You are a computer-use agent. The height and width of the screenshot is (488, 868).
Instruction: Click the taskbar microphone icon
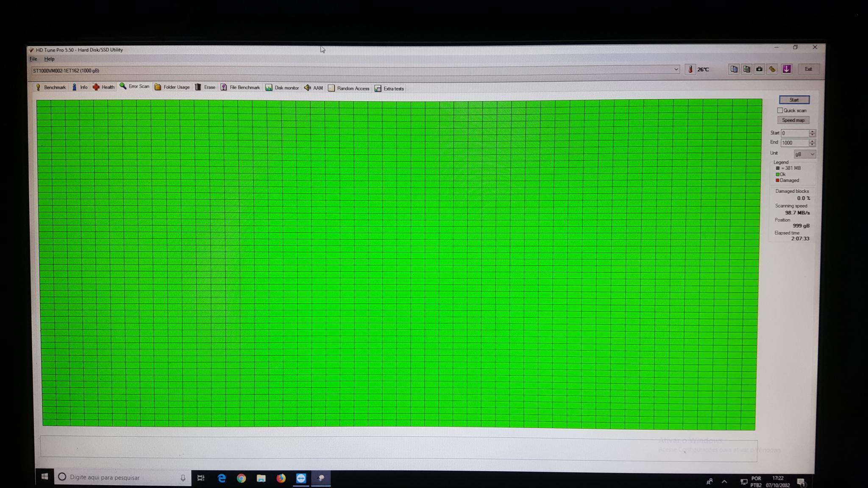[x=183, y=478]
